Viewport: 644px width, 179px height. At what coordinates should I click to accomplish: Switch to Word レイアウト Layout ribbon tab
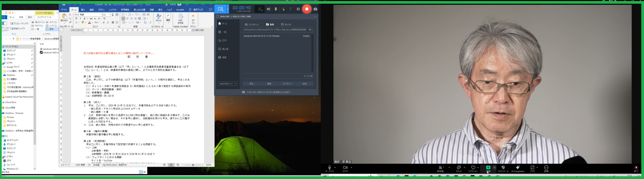pos(113,10)
